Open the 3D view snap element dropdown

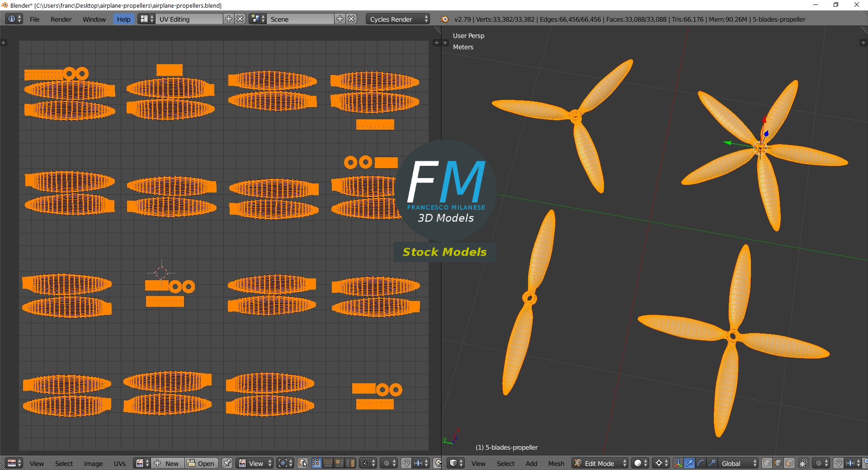[853, 463]
